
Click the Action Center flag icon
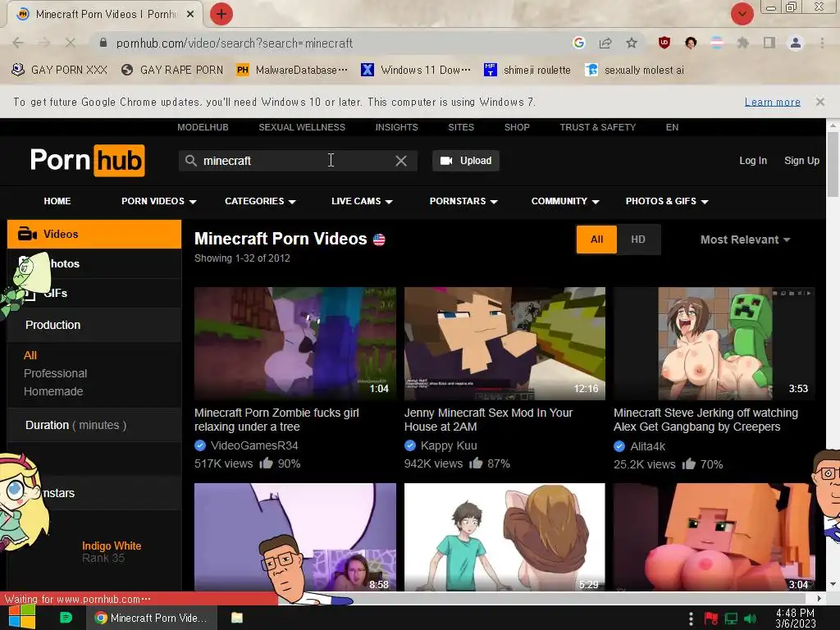pos(711,619)
